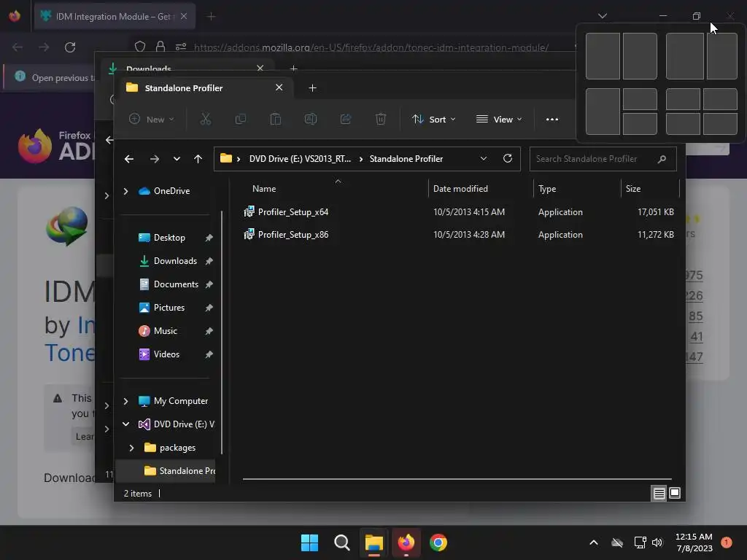Open Downloads in the navigation pane
This screenshot has height=560, width=747.
click(175, 261)
